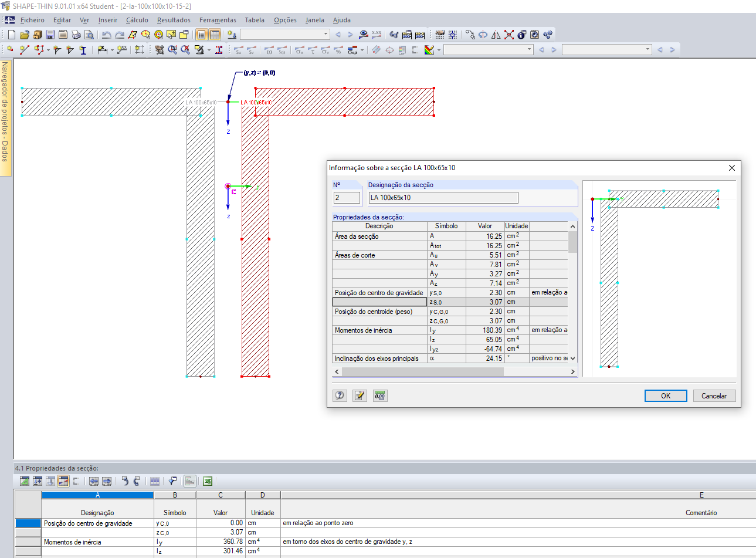The height and width of the screenshot is (558, 756).
Task: Select the Momentos de inércia dialog row
Action: point(450,330)
